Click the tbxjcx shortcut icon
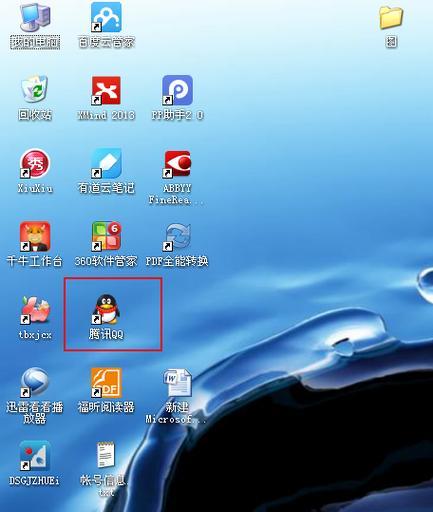This screenshot has height=512, width=433. click(35, 310)
